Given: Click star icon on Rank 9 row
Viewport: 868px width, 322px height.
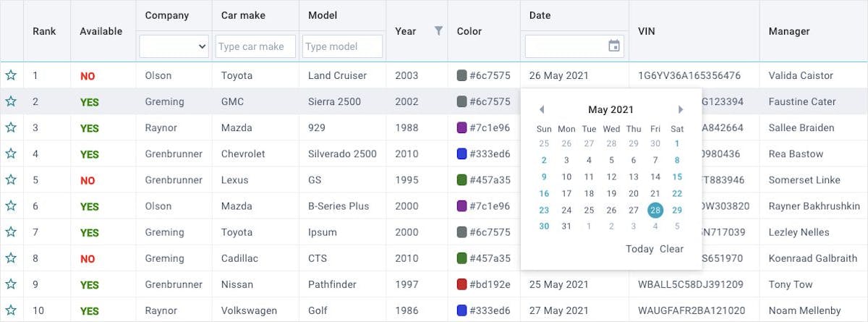Looking at the screenshot, I should tap(11, 284).
